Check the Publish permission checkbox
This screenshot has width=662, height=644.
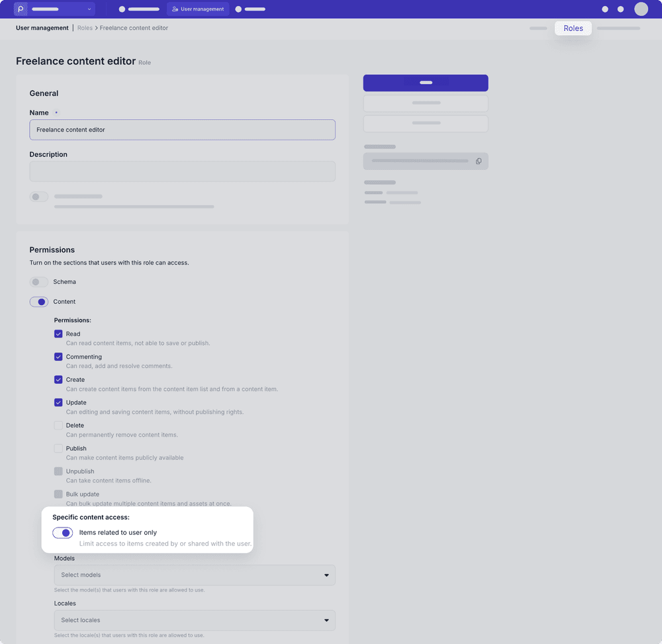click(x=58, y=449)
